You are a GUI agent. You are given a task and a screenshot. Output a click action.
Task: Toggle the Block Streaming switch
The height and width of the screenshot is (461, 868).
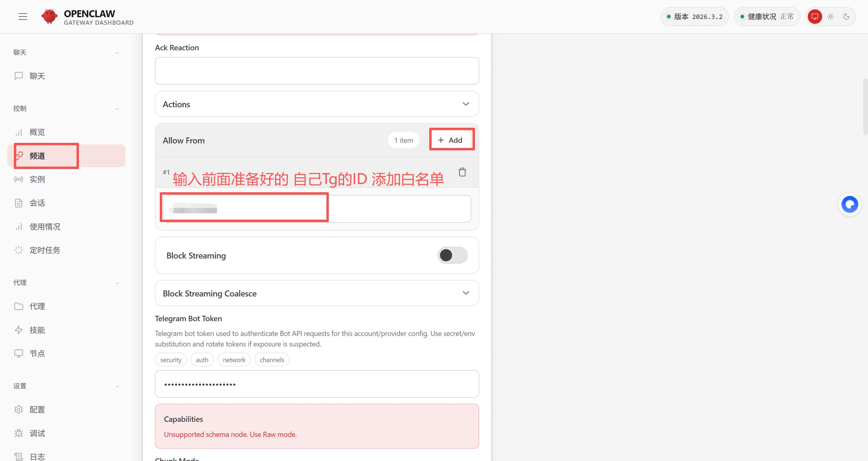click(x=452, y=255)
